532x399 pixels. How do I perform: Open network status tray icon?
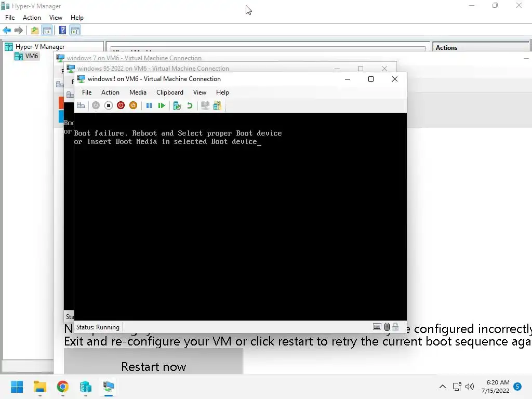click(x=457, y=387)
